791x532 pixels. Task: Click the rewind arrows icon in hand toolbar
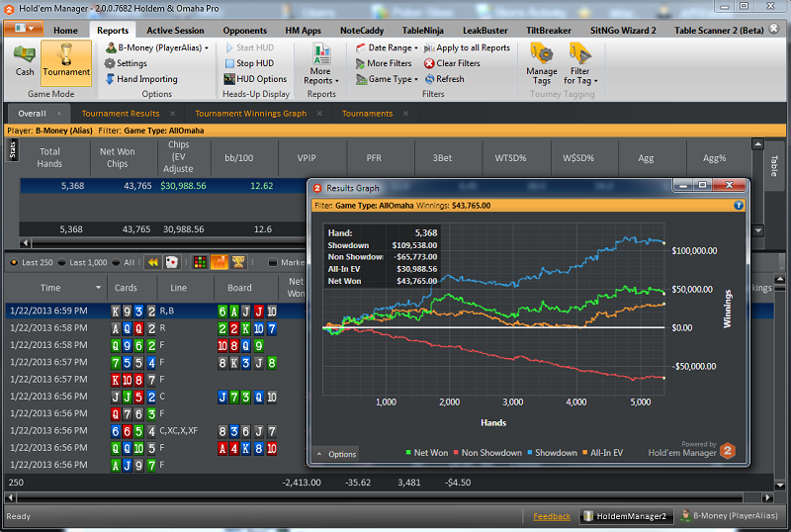point(153,262)
